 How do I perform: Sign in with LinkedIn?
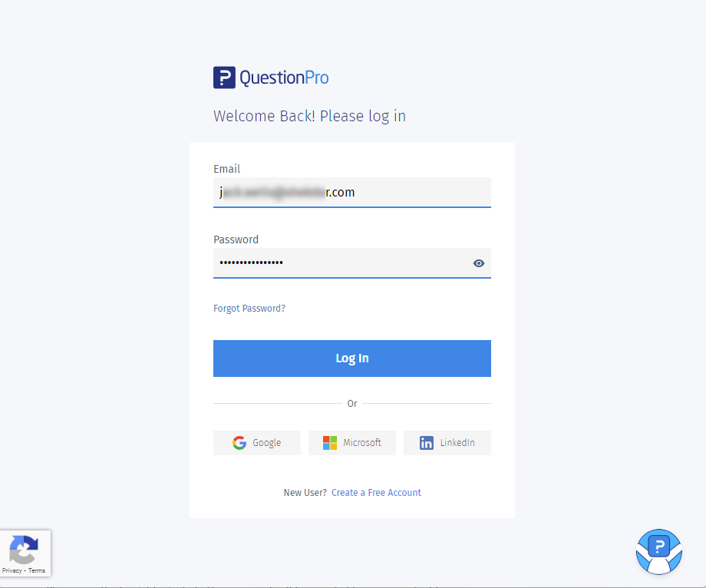tap(447, 443)
